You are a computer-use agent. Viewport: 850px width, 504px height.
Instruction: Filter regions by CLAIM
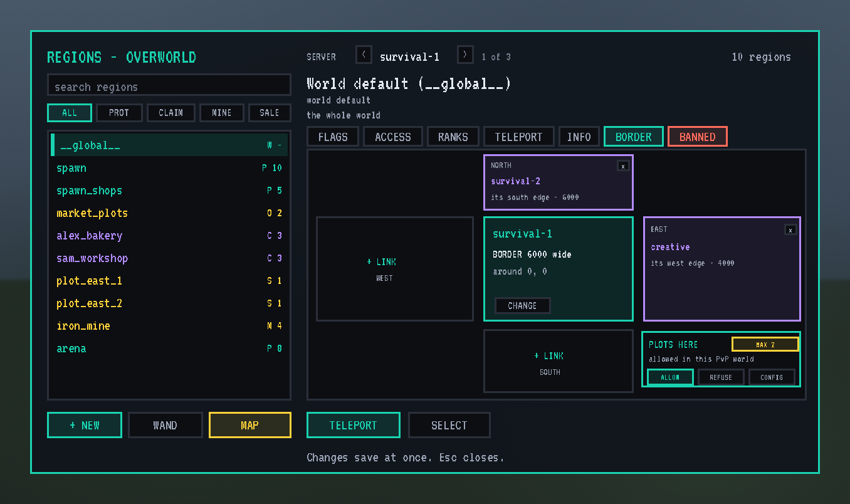[171, 113]
